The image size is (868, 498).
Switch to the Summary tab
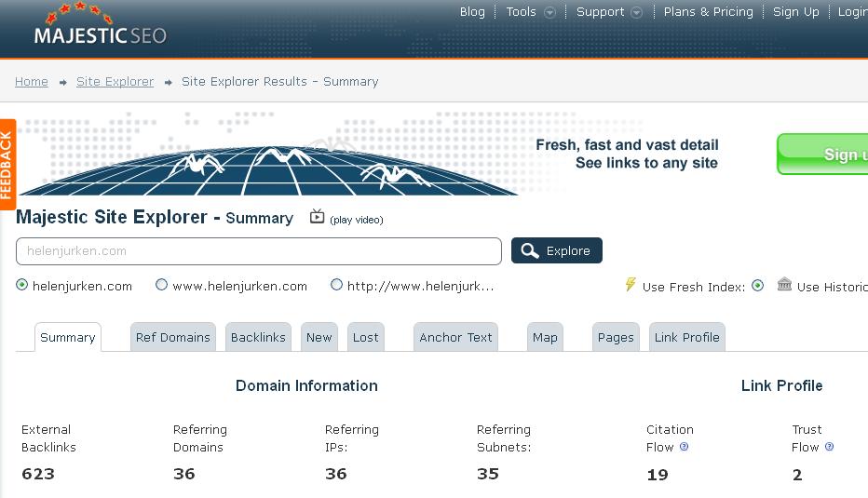pos(68,337)
